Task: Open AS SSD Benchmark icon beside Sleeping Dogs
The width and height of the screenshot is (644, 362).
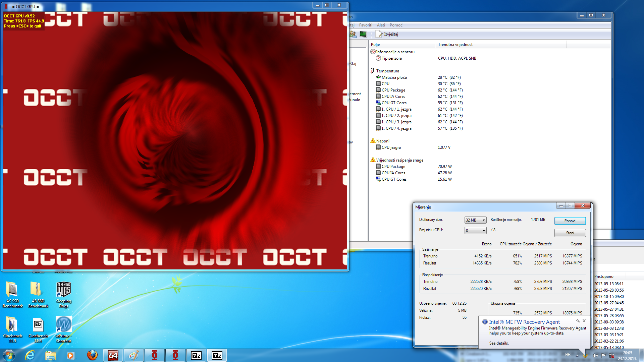Action: (x=38, y=294)
